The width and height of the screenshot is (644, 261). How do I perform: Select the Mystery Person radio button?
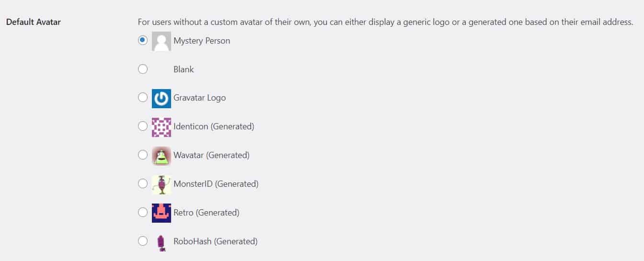point(143,41)
